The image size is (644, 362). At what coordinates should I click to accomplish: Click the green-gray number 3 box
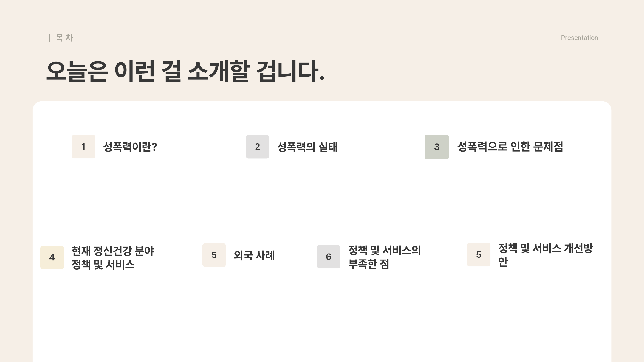[x=436, y=147]
